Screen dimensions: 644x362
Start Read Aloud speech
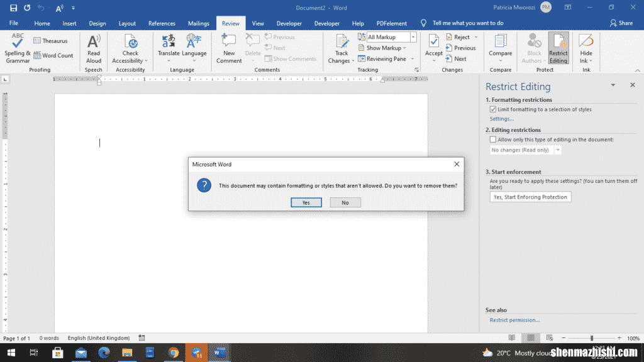pyautogui.click(x=94, y=48)
